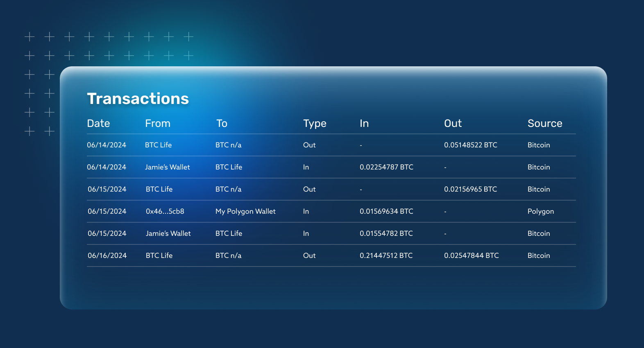
Task: Click the Type column header
Action: click(315, 123)
